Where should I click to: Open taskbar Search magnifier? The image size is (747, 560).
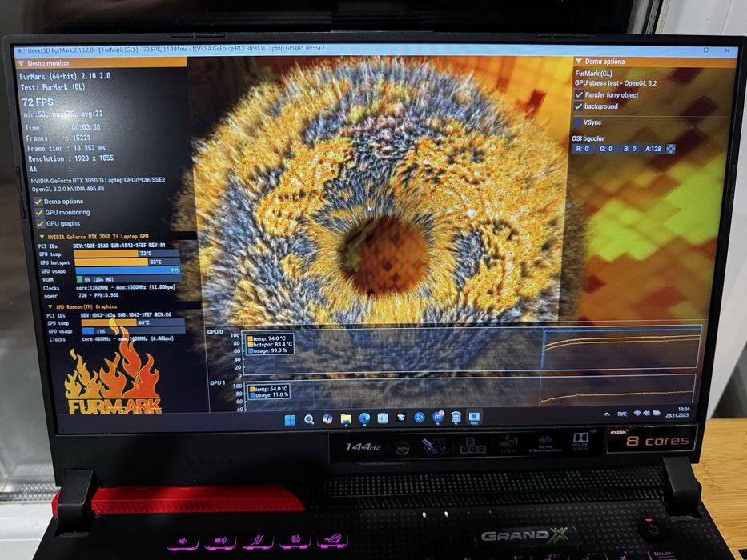[x=309, y=419]
